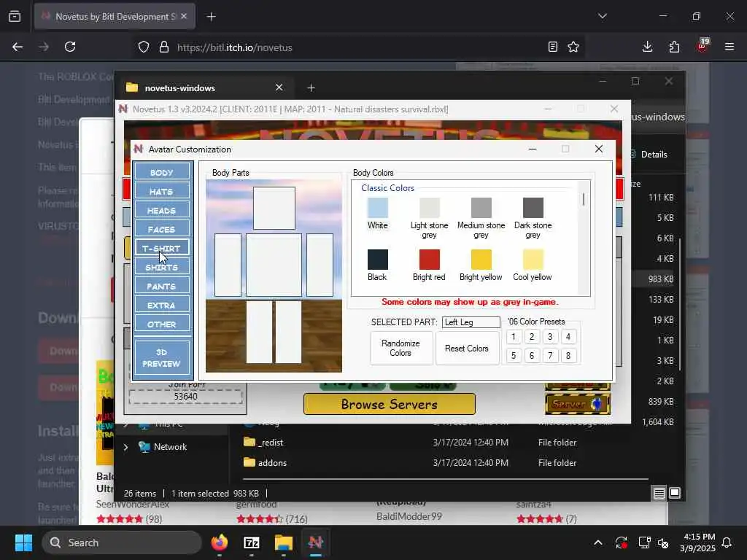
Task: Open the T-SHIRT category
Action: tap(162, 248)
